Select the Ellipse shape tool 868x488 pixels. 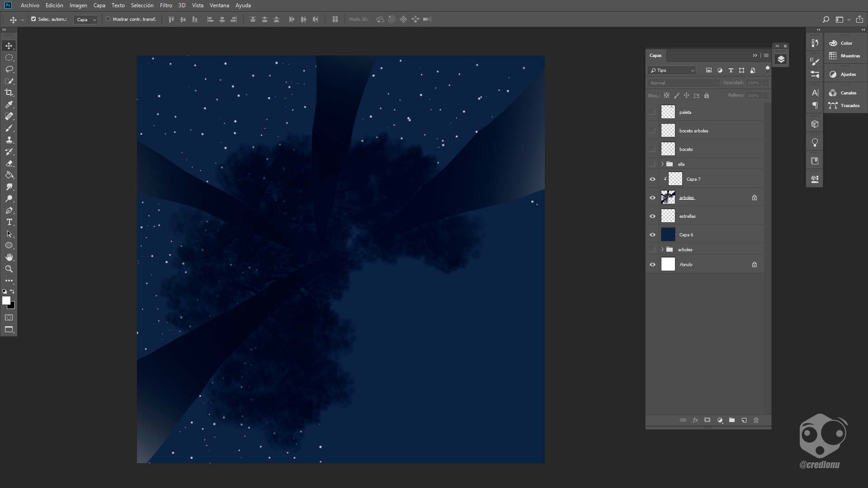tap(9, 245)
